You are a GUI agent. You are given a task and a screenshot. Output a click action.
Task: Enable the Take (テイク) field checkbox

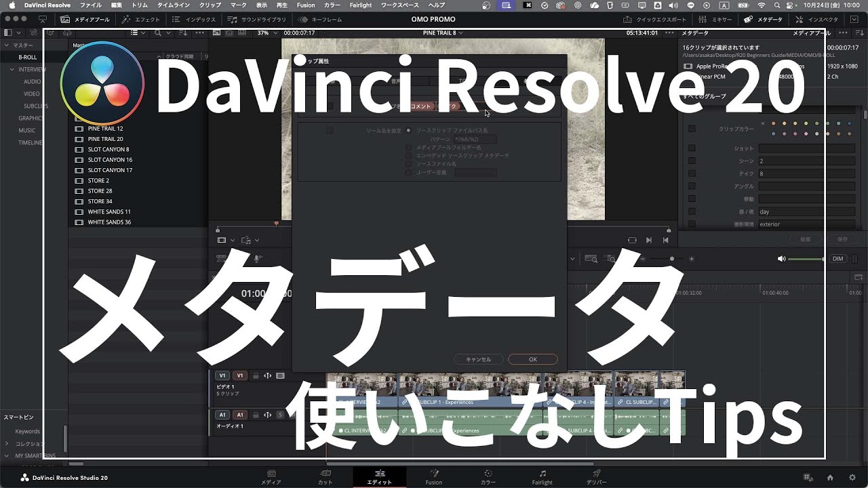pos(692,174)
